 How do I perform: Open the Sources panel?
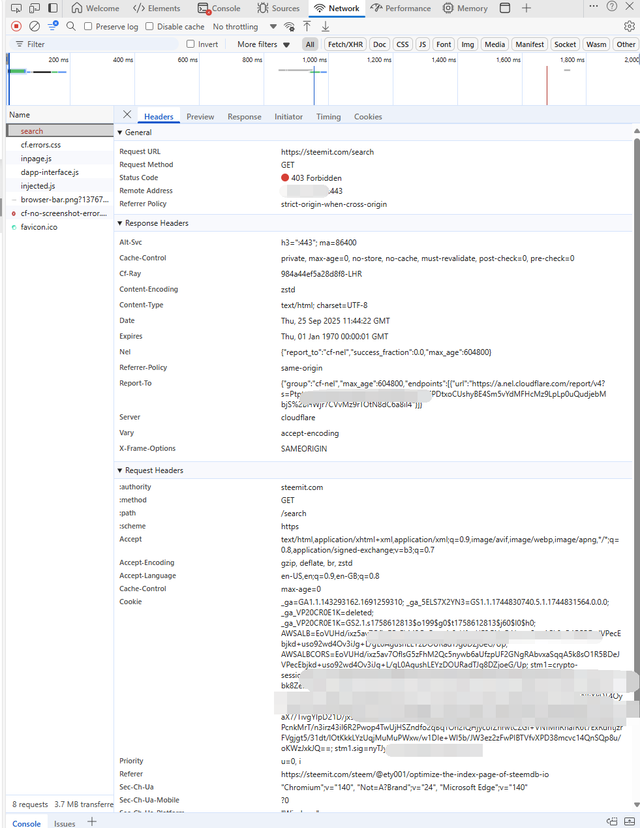278,8
